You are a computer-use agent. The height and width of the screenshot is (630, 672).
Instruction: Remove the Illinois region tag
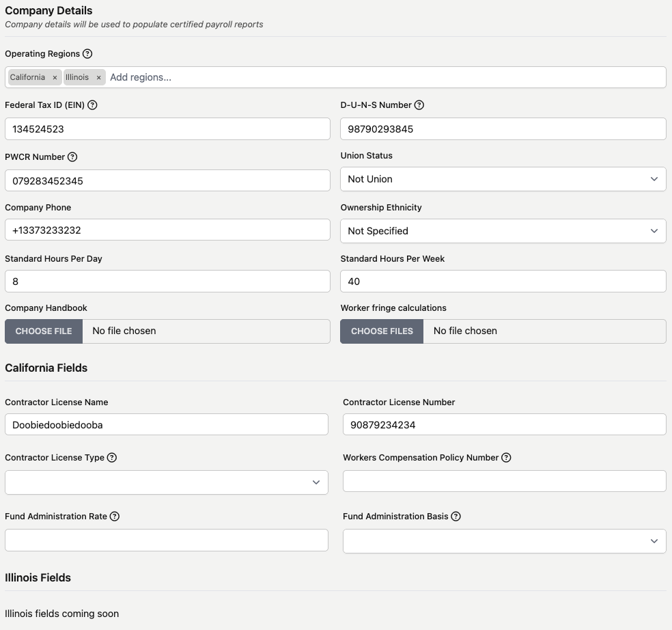click(x=98, y=78)
